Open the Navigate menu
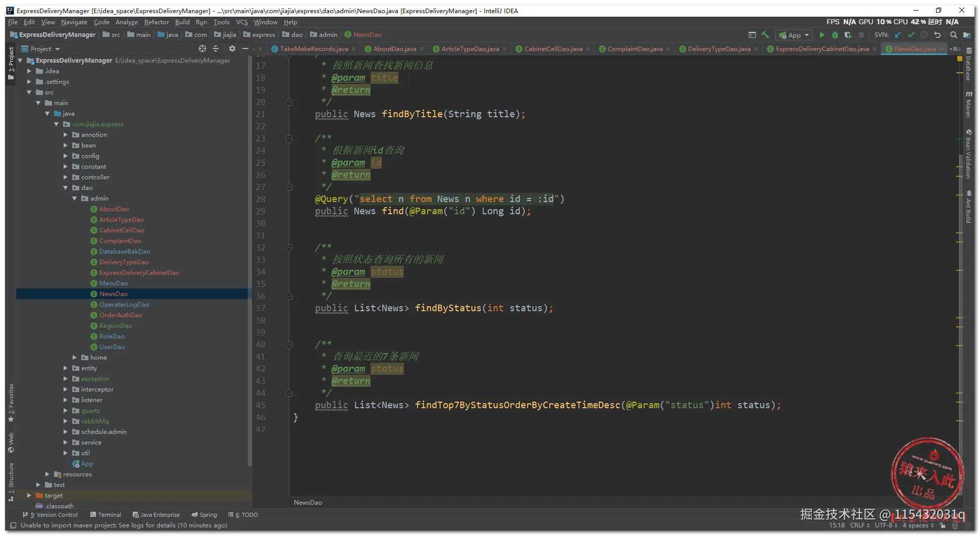The width and height of the screenshot is (980, 536). tap(74, 22)
